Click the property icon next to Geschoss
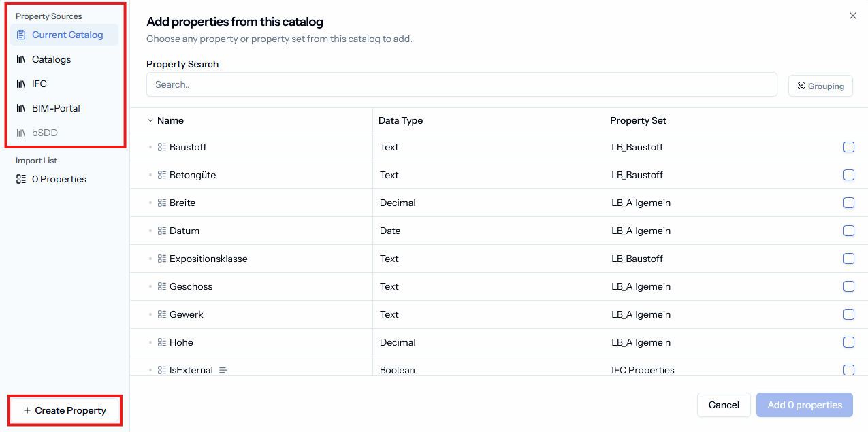868x432 pixels. 162,286
